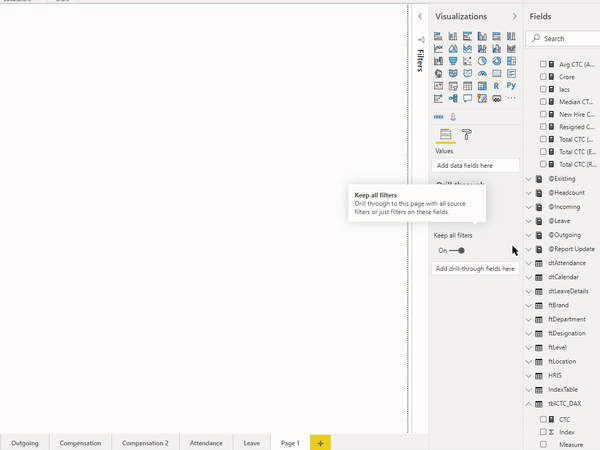Expand the @Leave table
This screenshot has width=600, height=450.
pos(529,221)
